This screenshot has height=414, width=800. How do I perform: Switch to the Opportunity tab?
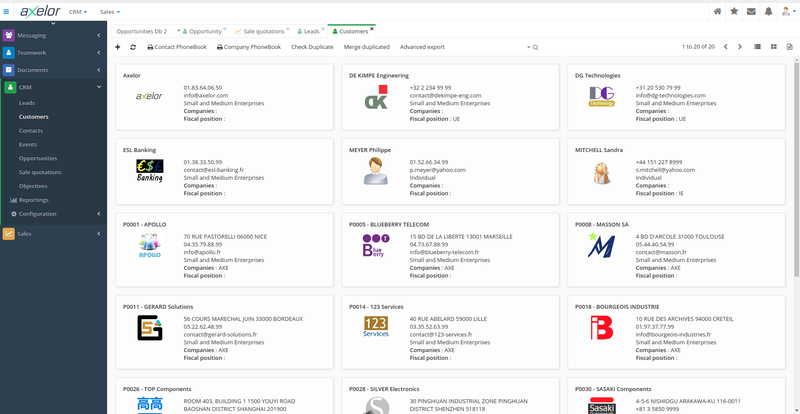203,31
